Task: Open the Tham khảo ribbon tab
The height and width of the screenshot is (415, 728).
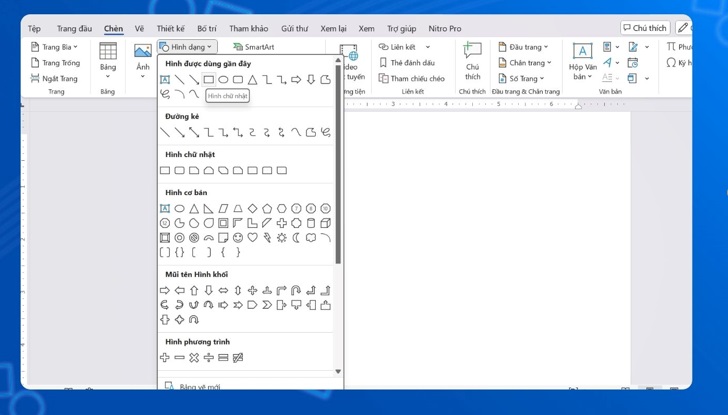Action: coord(249,28)
